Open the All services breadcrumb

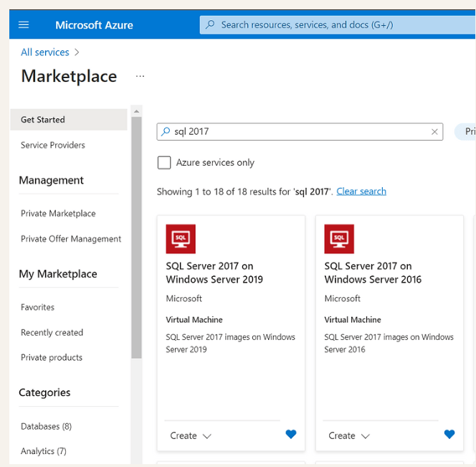[x=45, y=52]
